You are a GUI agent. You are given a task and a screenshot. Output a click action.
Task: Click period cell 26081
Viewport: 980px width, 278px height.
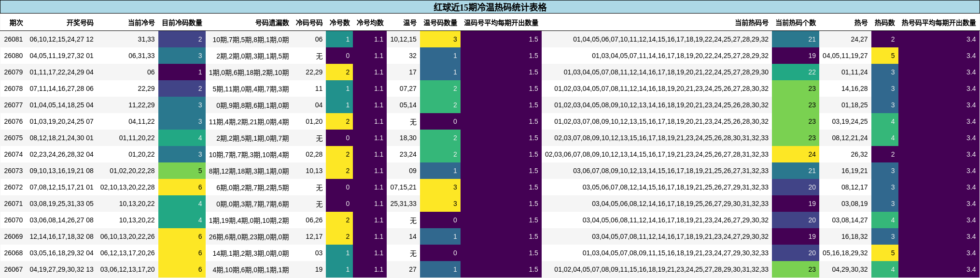coord(14,39)
